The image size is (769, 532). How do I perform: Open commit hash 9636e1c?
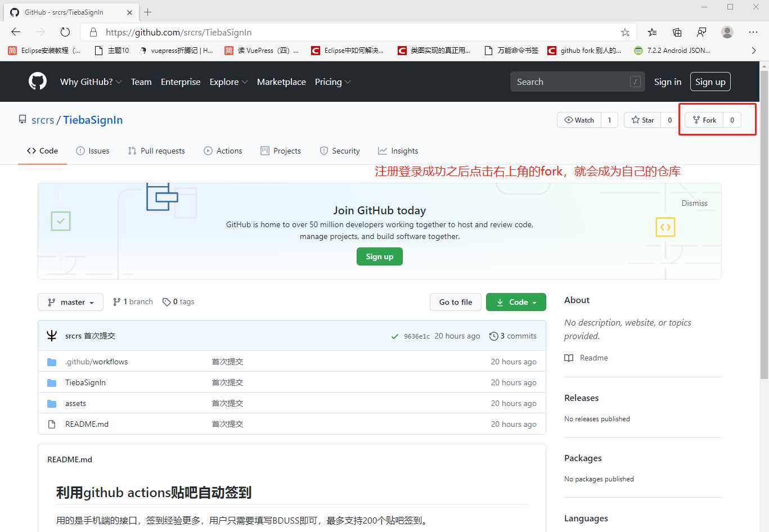[x=417, y=336]
